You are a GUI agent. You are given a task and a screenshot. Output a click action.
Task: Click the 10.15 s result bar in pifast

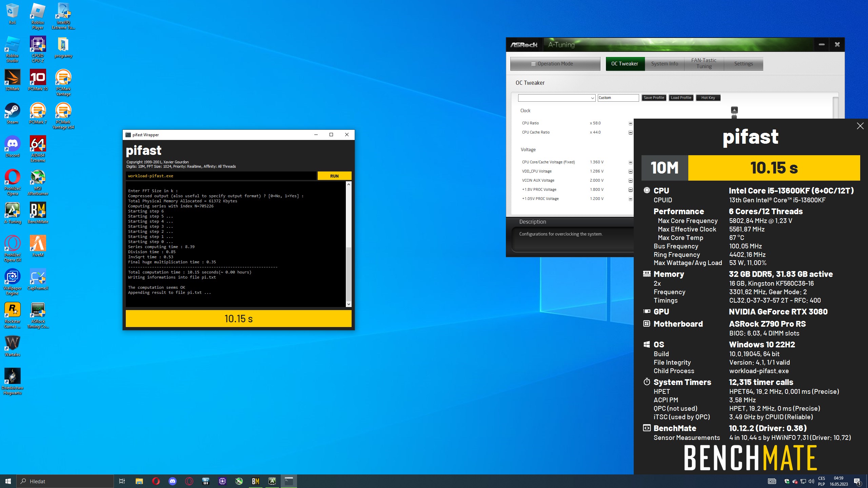tap(238, 319)
